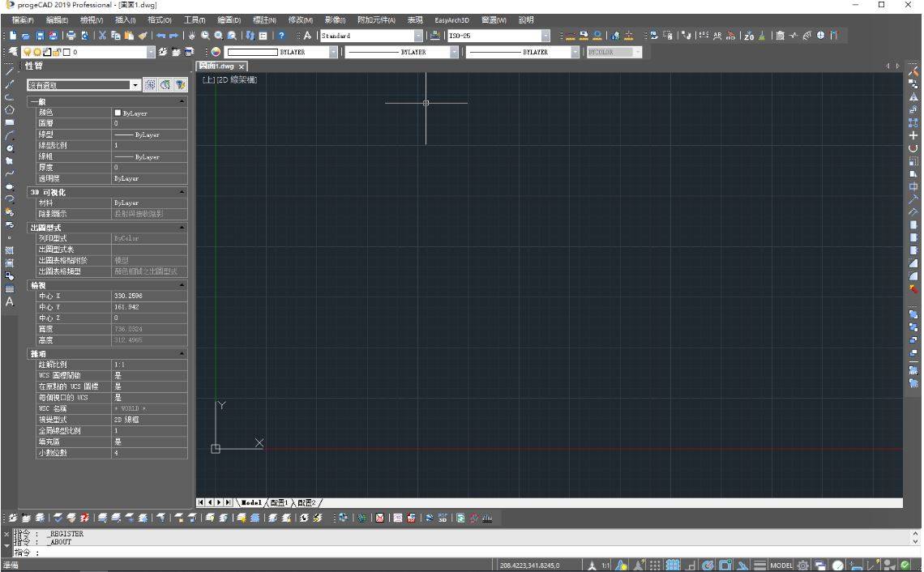Viewport: 924px width, 572px height.
Task: Click the coordinates readout in status bar
Action: (x=530, y=565)
